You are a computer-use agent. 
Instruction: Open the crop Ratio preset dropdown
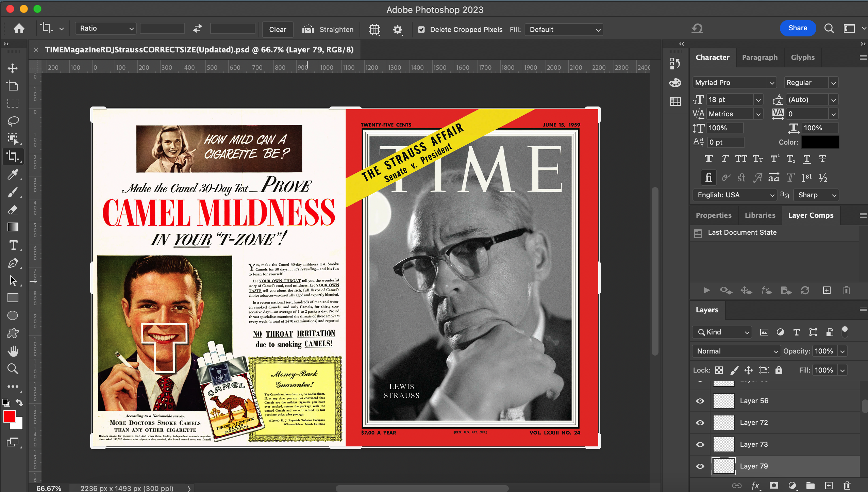click(x=106, y=28)
